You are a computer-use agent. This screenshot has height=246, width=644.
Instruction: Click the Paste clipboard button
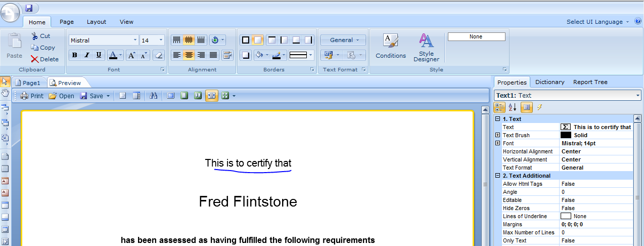[14, 47]
